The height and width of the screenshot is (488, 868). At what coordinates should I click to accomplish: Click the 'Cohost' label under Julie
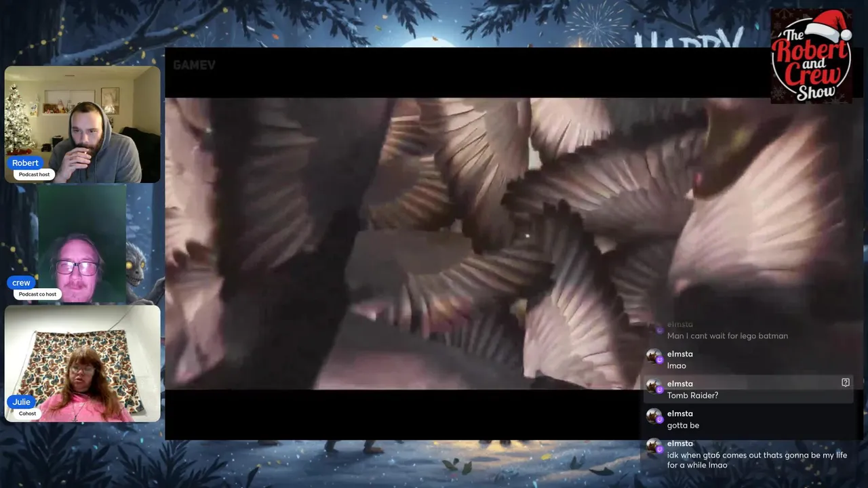point(27,413)
